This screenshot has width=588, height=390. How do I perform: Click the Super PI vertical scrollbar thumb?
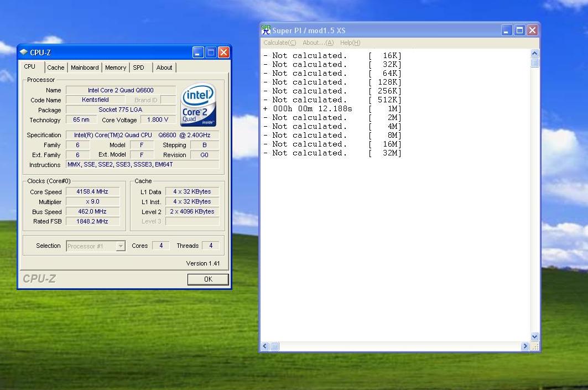pyautogui.click(x=535, y=63)
